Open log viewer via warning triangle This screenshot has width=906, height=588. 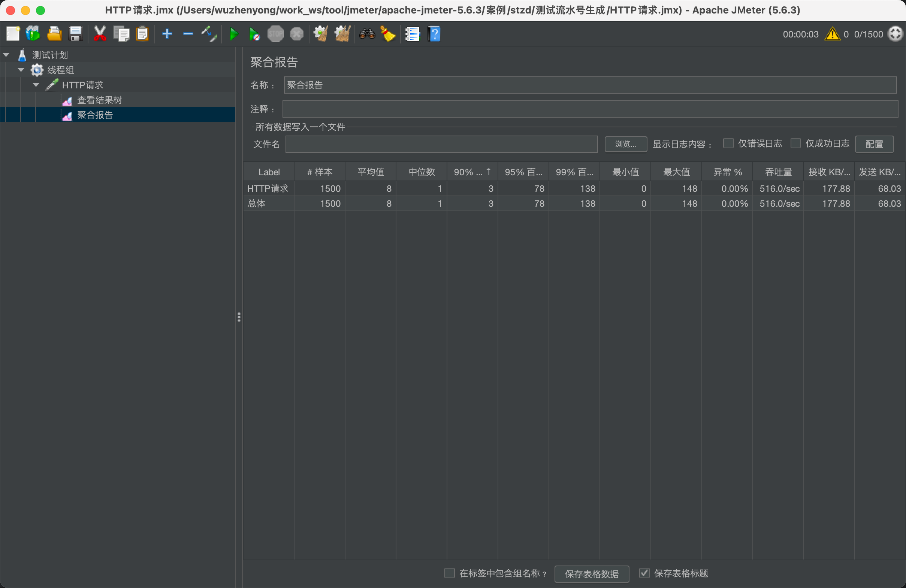(x=833, y=34)
